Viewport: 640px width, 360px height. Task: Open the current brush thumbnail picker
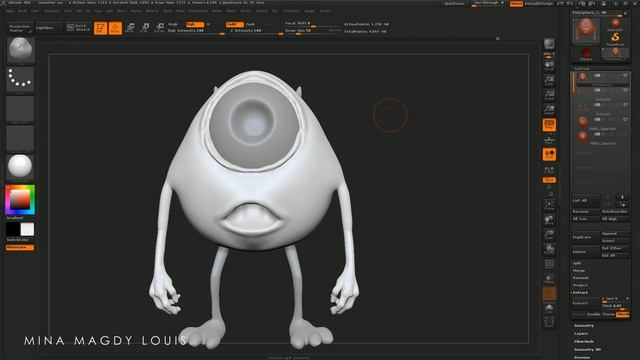(20, 50)
